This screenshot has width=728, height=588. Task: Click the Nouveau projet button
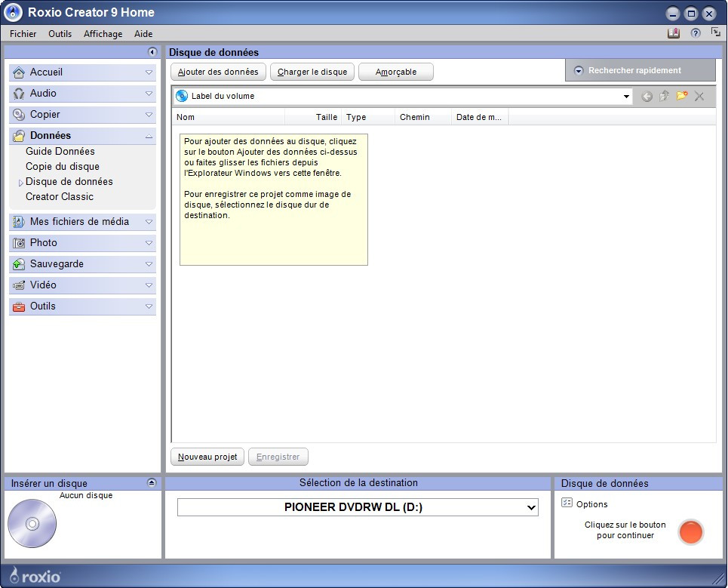(207, 457)
